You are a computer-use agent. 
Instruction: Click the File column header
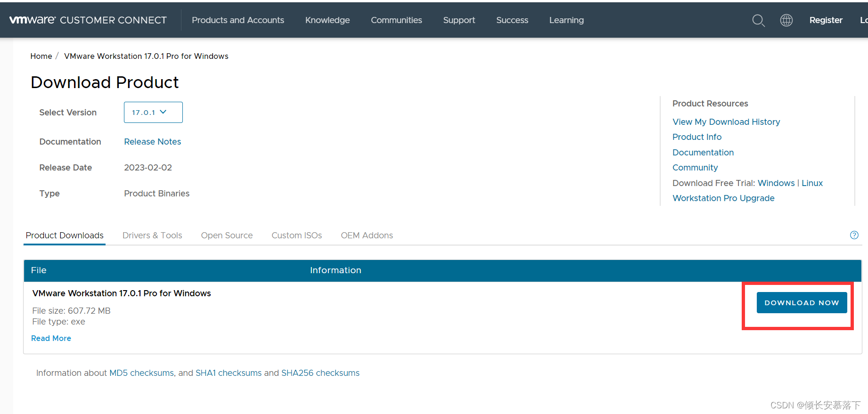(x=39, y=270)
